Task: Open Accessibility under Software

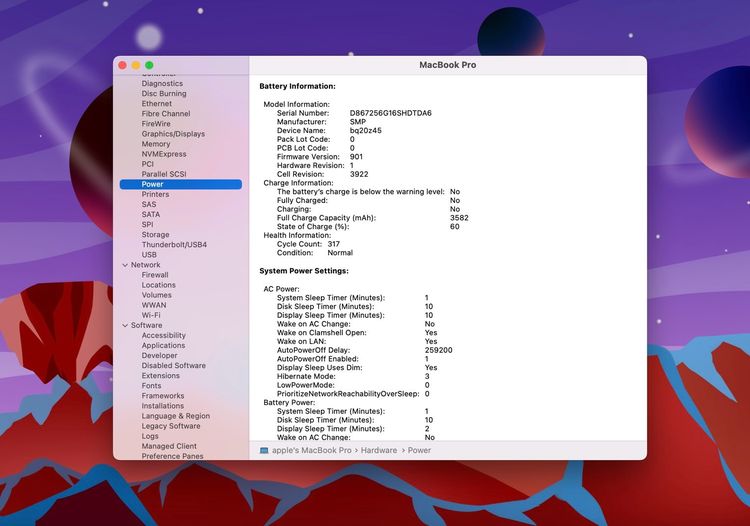Action: point(164,335)
